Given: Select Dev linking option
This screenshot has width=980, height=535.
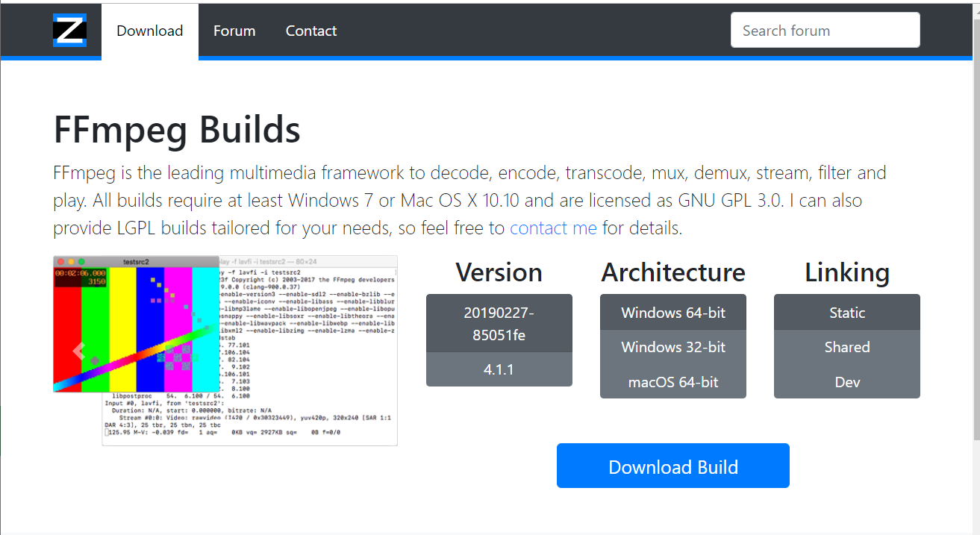Looking at the screenshot, I should [846, 382].
